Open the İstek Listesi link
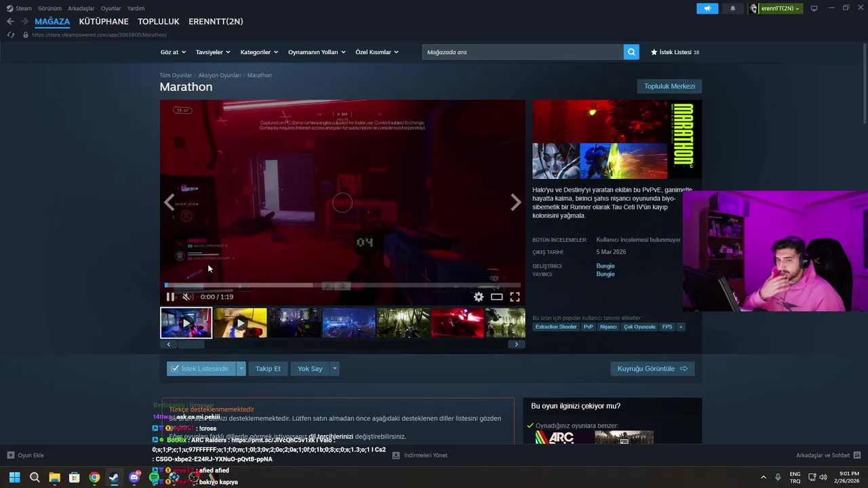The width and height of the screenshot is (868, 488). [x=675, y=52]
